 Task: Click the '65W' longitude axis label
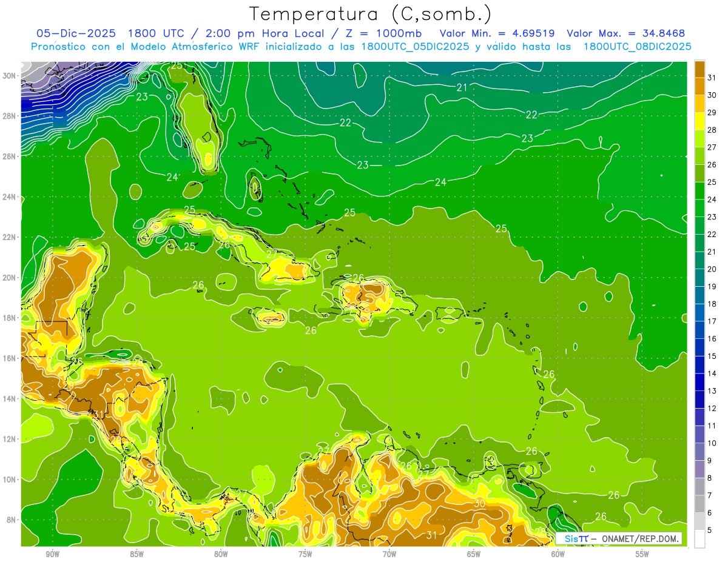click(x=474, y=554)
